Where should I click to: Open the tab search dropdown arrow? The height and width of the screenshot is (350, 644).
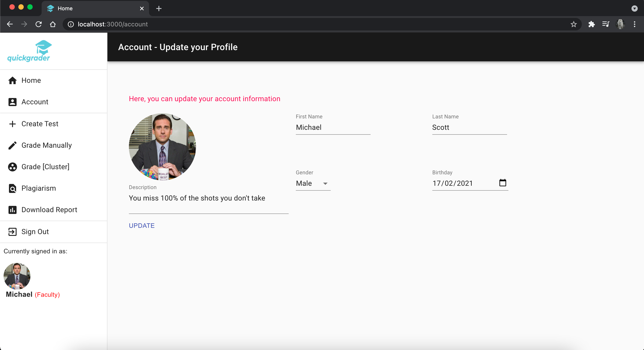tap(634, 9)
